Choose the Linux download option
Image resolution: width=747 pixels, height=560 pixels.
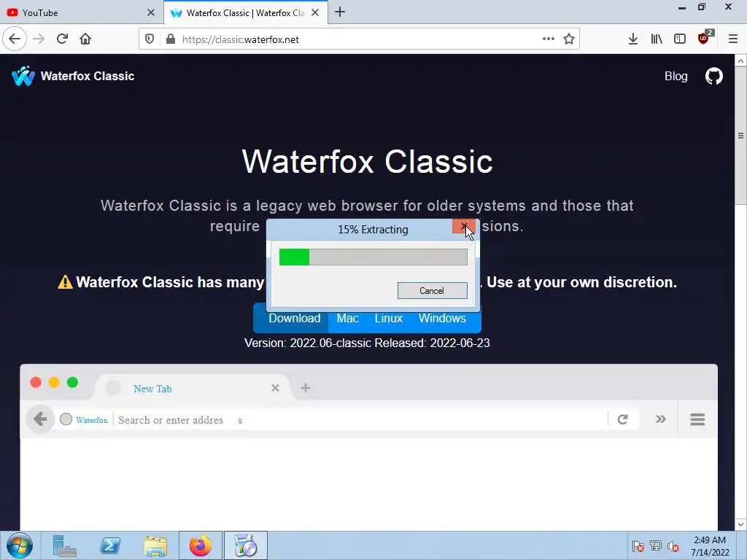coord(388,319)
